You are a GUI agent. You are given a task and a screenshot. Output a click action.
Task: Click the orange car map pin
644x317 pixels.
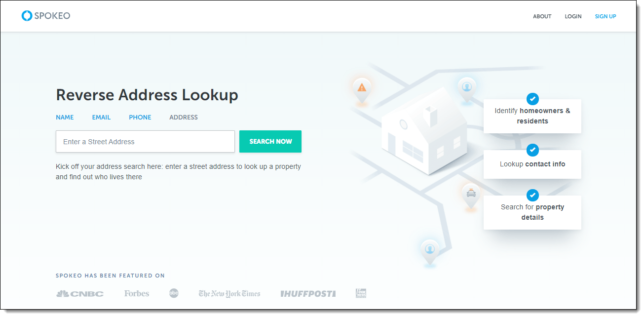(471, 196)
